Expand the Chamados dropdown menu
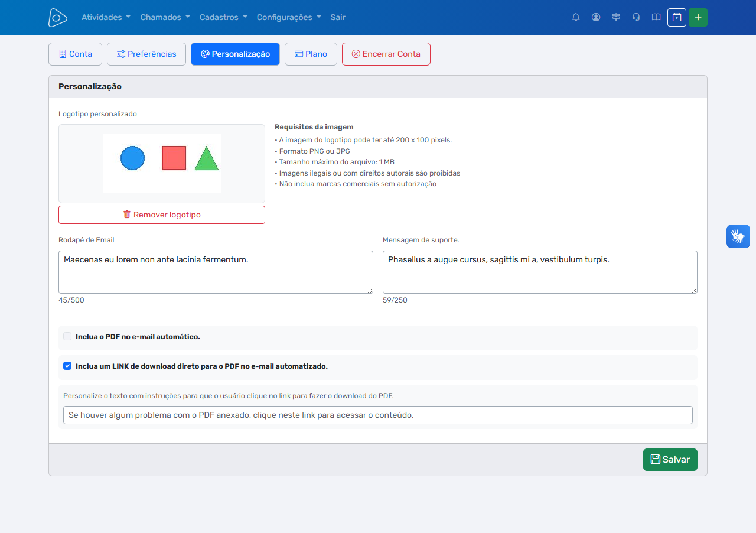Screen dimensions: 756x533 [165, 17]
